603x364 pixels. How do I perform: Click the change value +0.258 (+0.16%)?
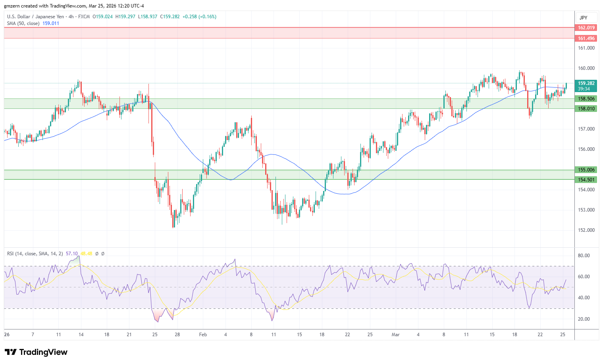[x=199, y=17]
